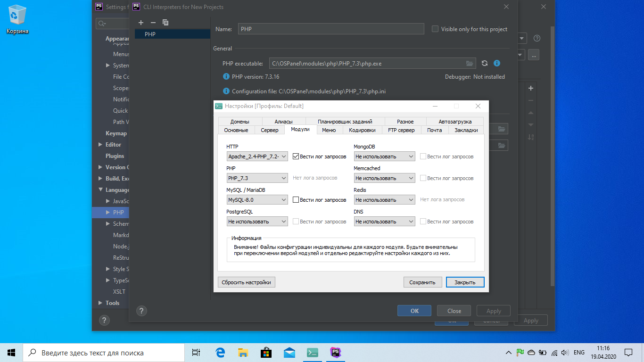Image resolution: width=644 pixels, height=362 pixels.
Task: Click the green flag tray icon
Action: pyautogui.click(x=520, y=352)
